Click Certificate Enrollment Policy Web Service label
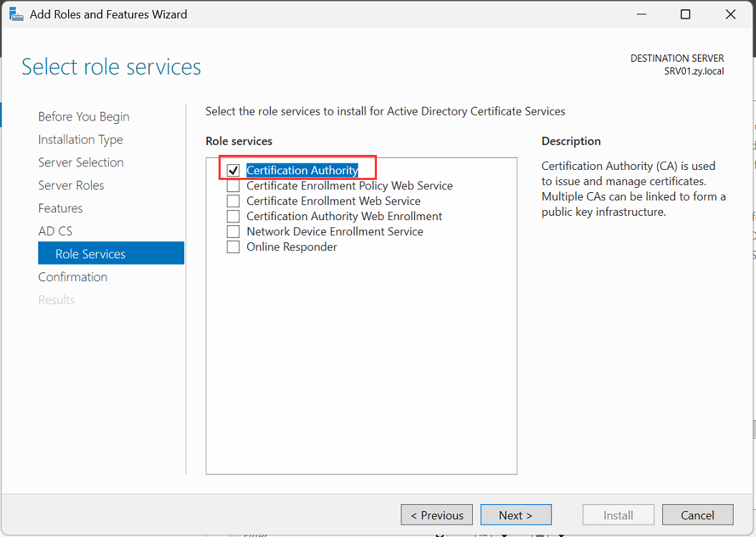The image size is (756, 537). click(x=350, y=186)
